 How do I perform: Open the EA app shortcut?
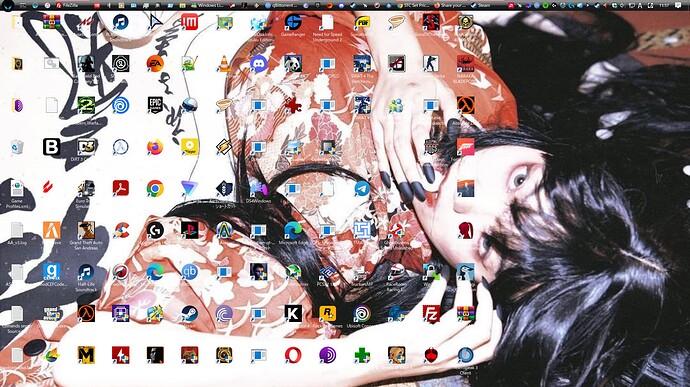pyautogui.click(x=155, y=64)
